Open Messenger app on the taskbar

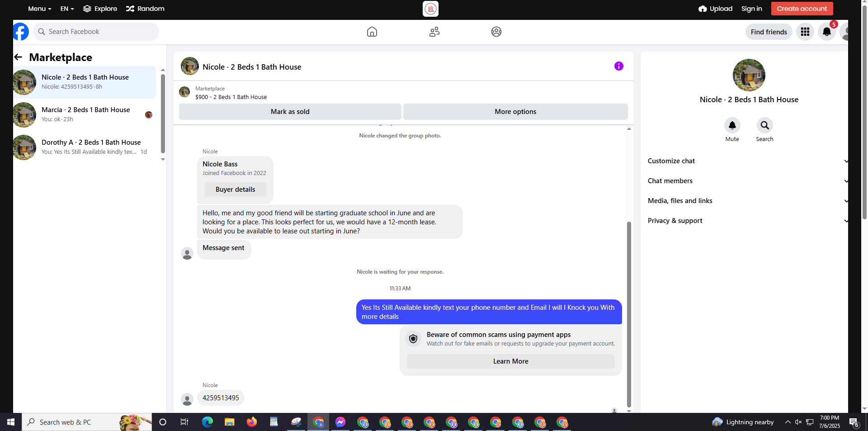340,422
